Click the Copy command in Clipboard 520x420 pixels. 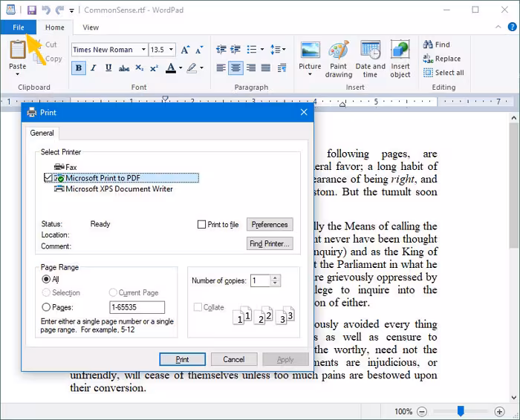click(48, 59)
